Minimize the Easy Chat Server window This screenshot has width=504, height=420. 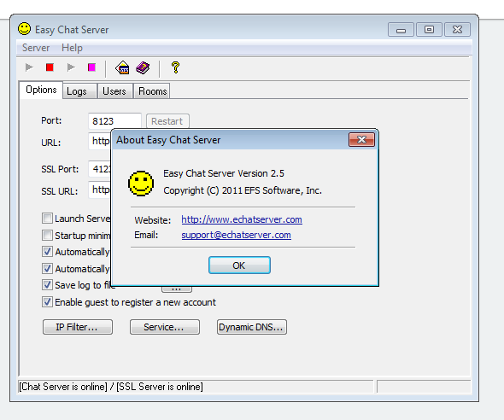pos(401,30)
